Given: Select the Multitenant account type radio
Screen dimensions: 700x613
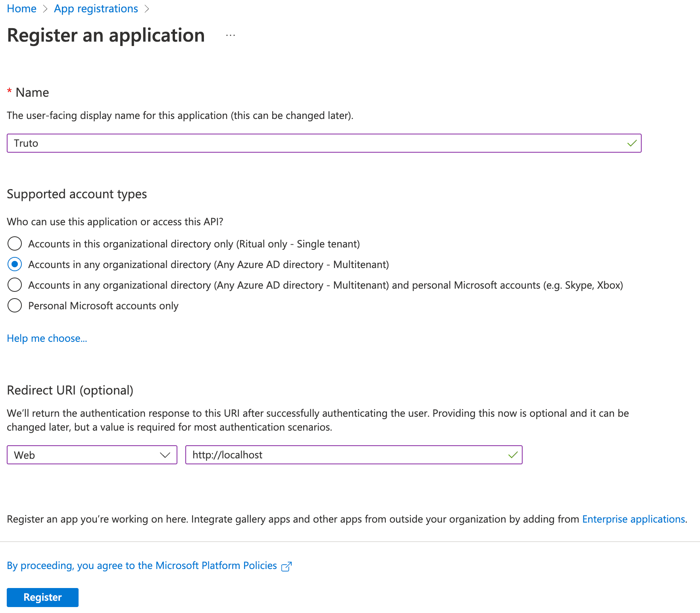Looking at the screenshot, I should (x=14, y=264).
